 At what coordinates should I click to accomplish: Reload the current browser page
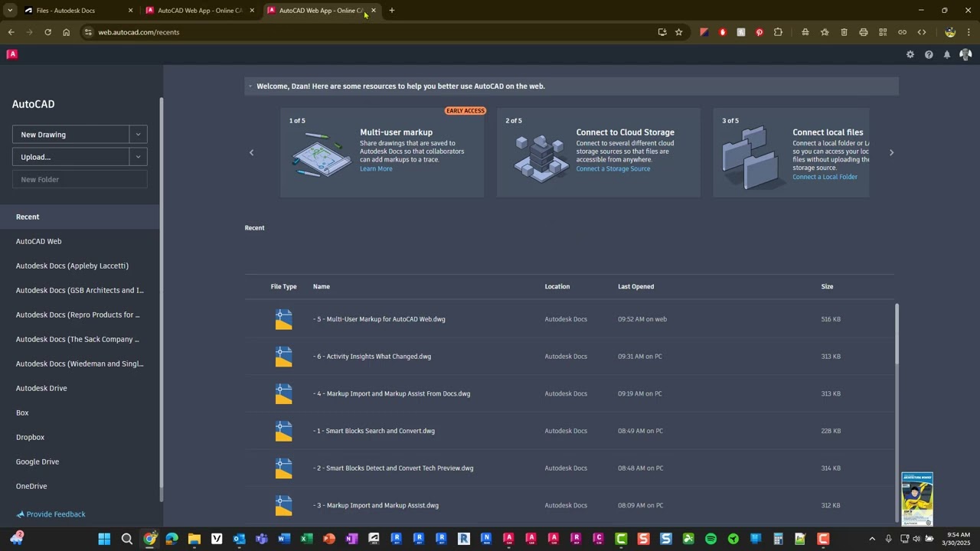[x=47, y=32]
